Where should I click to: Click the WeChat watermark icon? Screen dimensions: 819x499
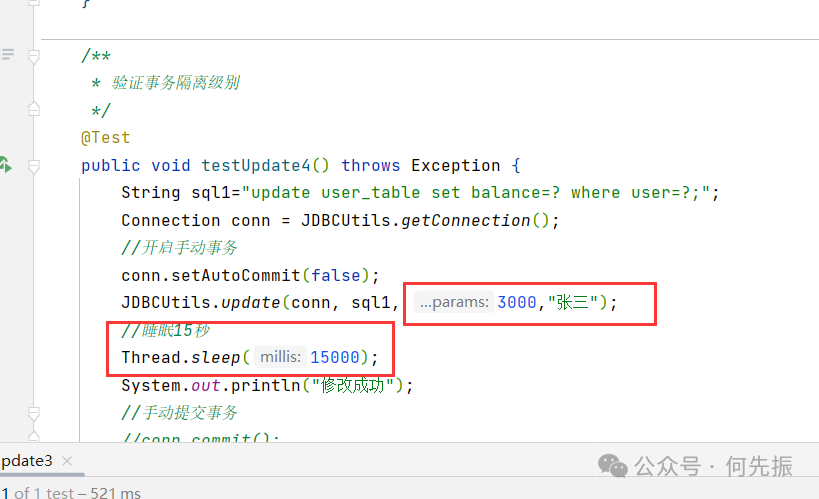pyautogui.click(x=612, y=465)
